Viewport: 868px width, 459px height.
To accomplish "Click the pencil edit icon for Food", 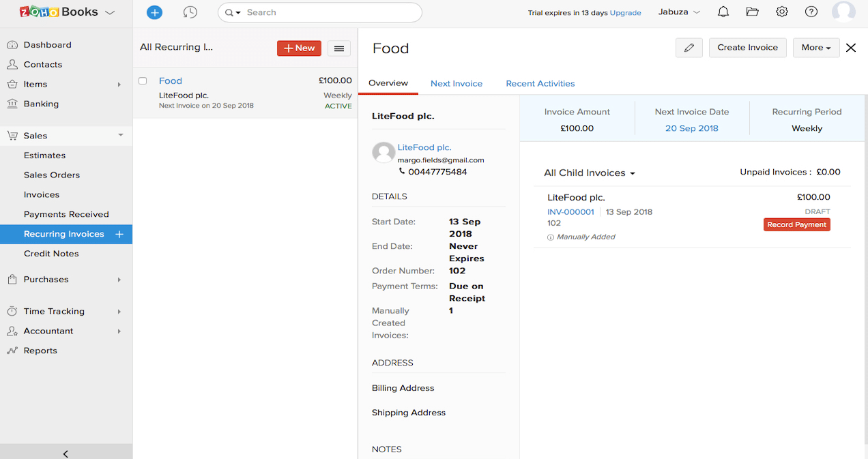I will click(689, 48).
